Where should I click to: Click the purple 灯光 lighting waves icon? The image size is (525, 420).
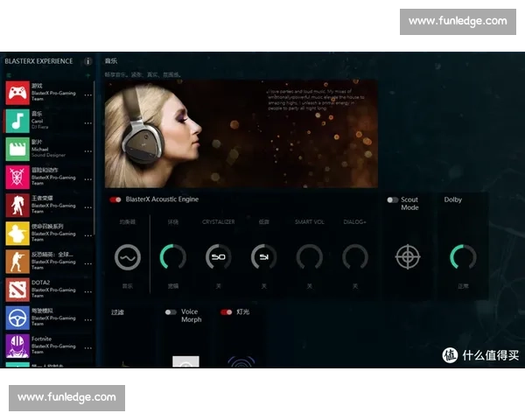point(241,361)
